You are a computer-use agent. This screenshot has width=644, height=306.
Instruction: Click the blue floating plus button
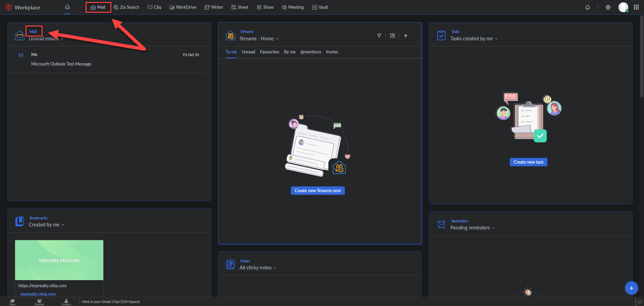point(631,288)
